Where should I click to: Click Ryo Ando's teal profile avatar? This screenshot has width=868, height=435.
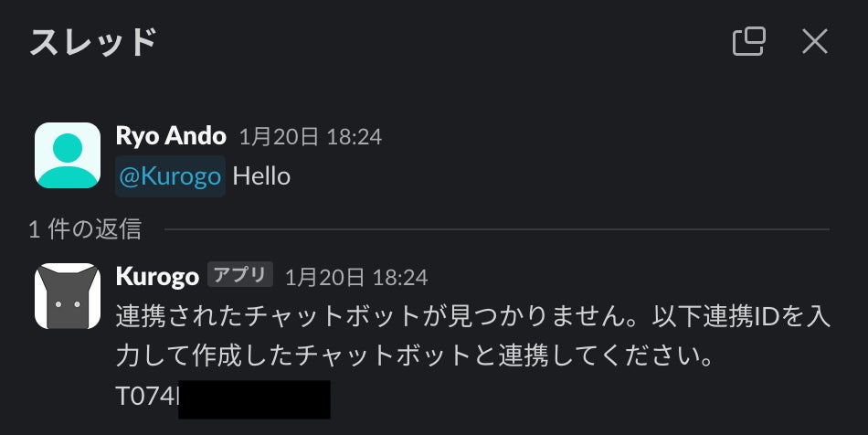(68, 155)
